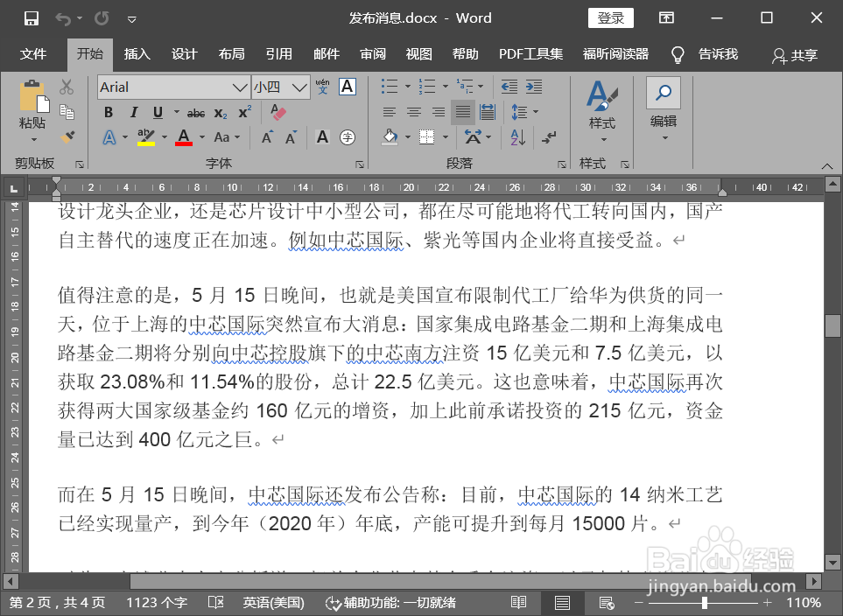Open the 编辑 find button
Viewport: 843px width, 616px height.
click(x=664, y=110)
